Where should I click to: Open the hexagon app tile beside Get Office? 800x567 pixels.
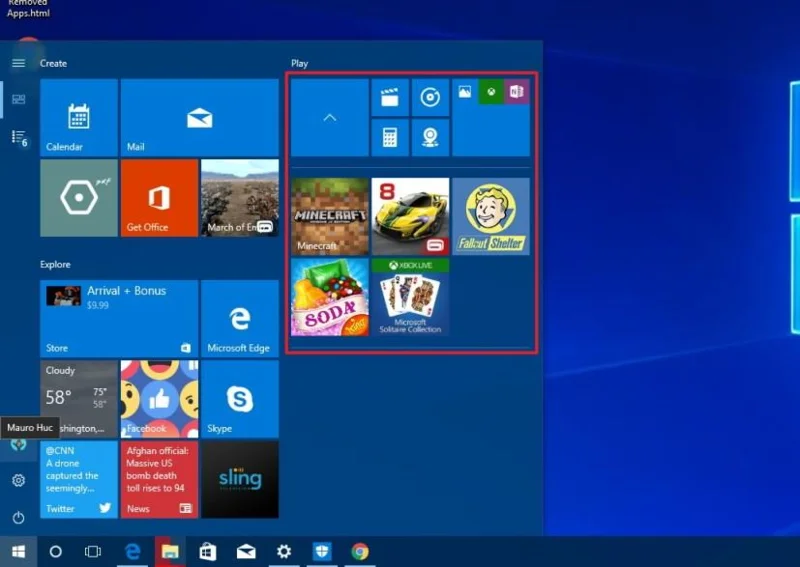click(79, 198)
